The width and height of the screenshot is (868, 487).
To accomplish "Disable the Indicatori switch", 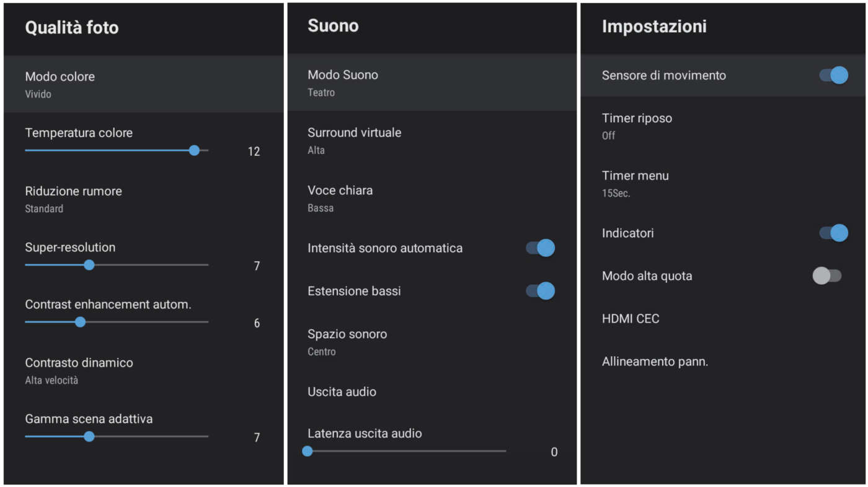I will [x=833, y=233].
